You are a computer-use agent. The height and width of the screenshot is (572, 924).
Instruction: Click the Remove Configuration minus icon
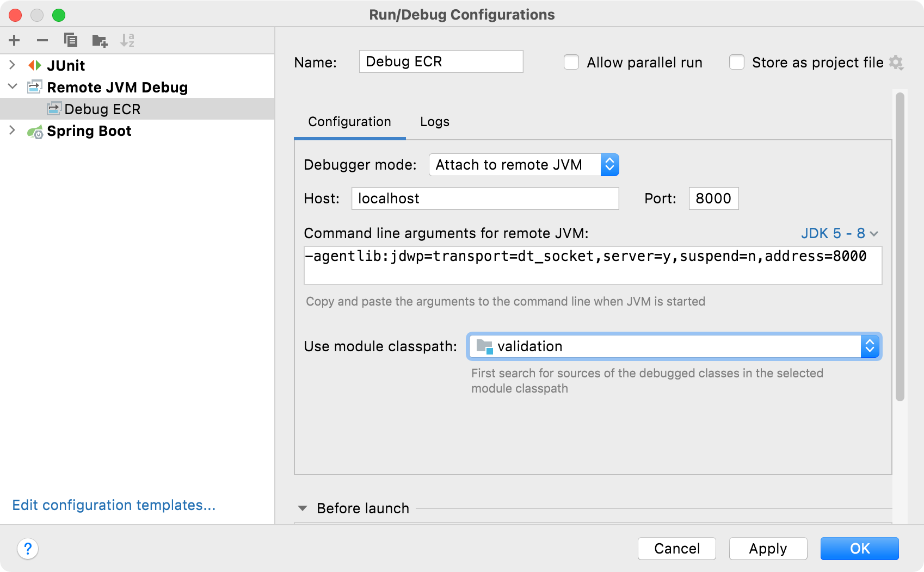tap(42, 40)
